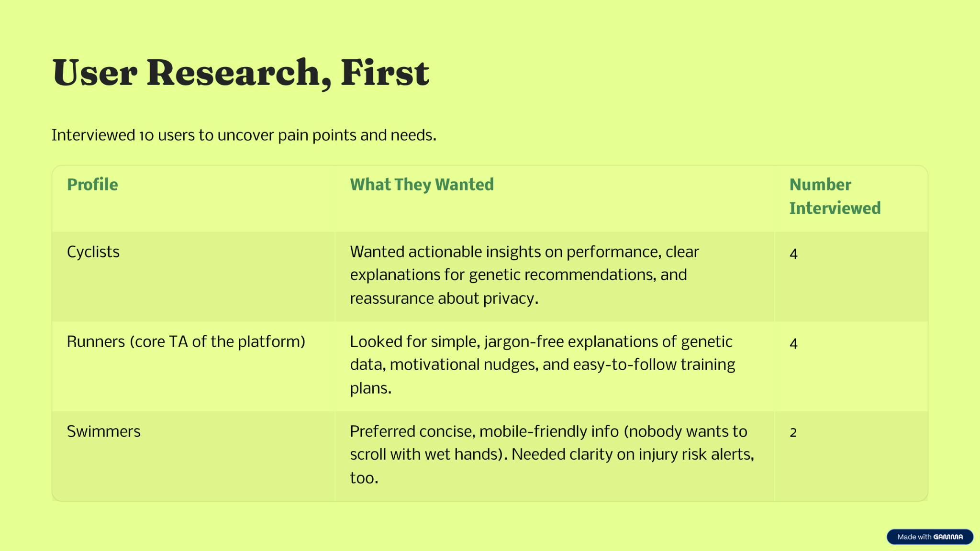
Task: Select the Swimmers count of 2
Action: point(793,432)
